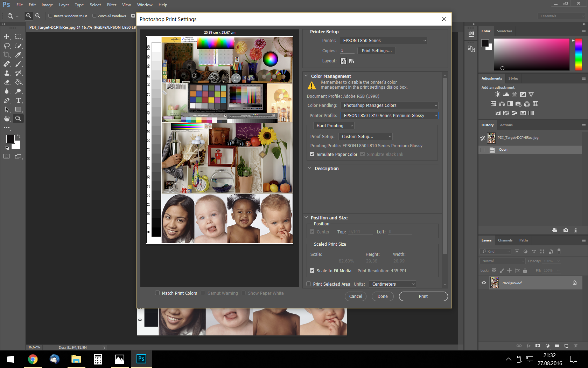Select the Eyedropper tool
The image size is (588, 368).
pyautogui.click(x=18, y=55)
